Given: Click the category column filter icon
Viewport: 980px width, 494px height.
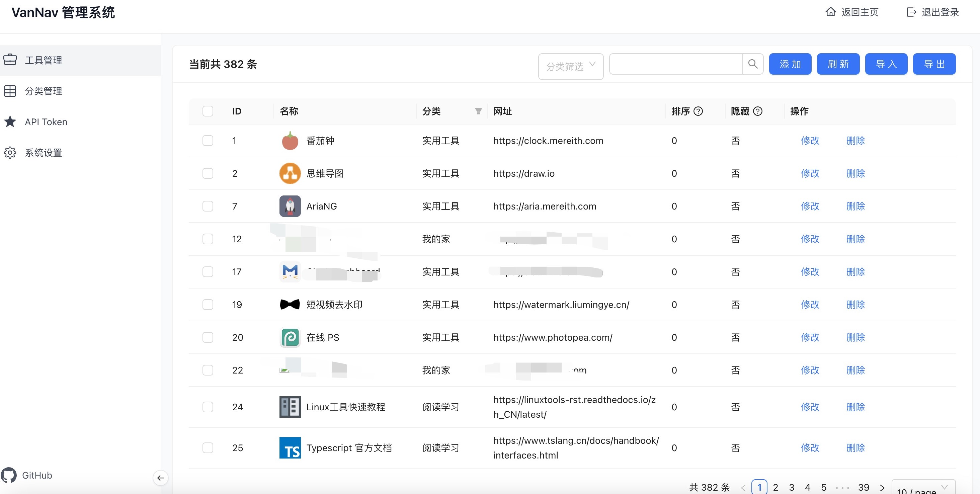Looking at the screenshot, I should point(478,111).
